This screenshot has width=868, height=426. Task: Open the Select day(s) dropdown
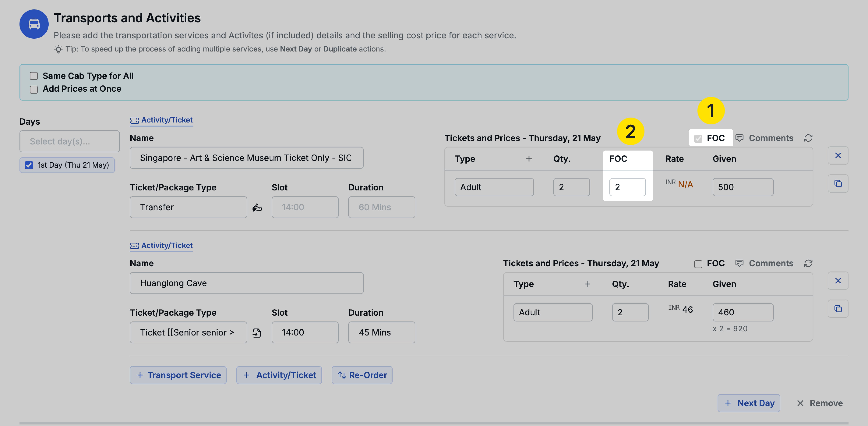[x=70, y=142]
